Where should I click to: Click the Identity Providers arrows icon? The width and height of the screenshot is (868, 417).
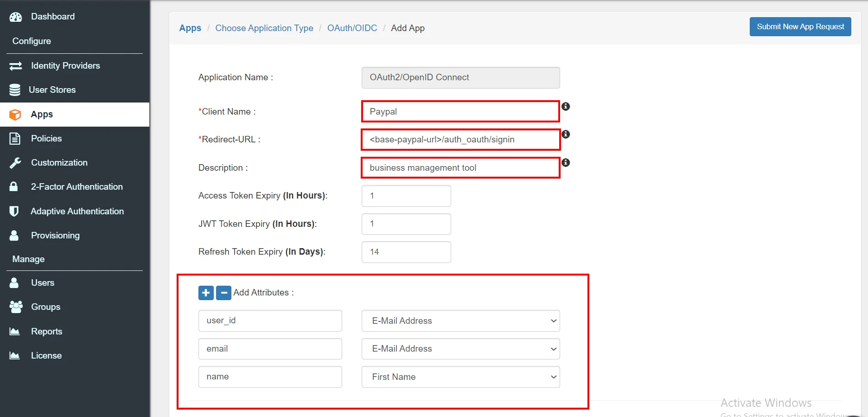pyautogui.click(x=16, y=66)
